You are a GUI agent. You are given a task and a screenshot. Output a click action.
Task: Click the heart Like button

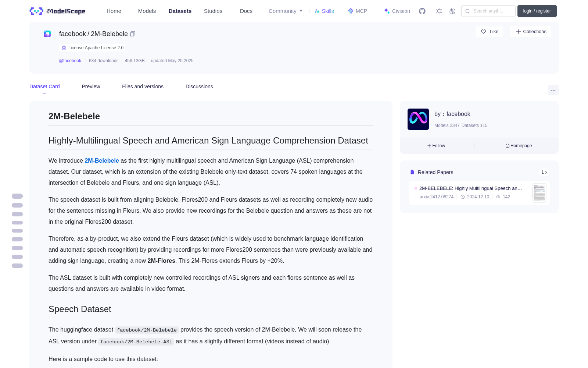pyautogui.click(x=489, y=32)
